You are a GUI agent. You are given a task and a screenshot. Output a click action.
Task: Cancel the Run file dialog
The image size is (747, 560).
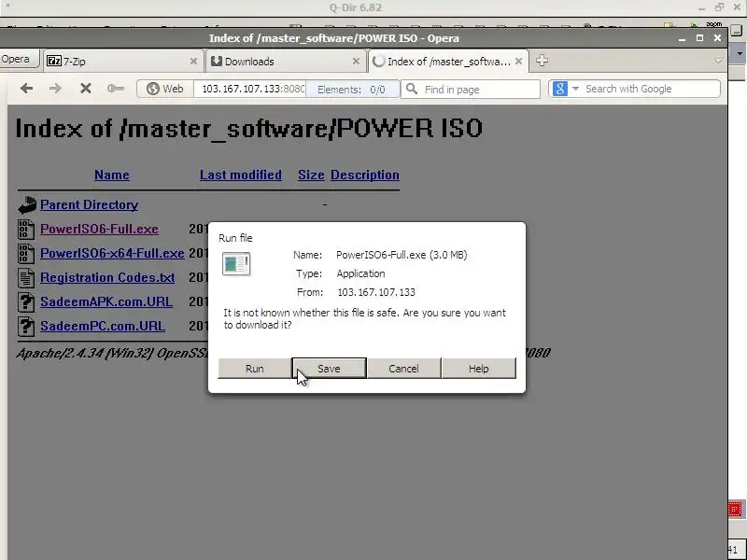coord(403,369)
